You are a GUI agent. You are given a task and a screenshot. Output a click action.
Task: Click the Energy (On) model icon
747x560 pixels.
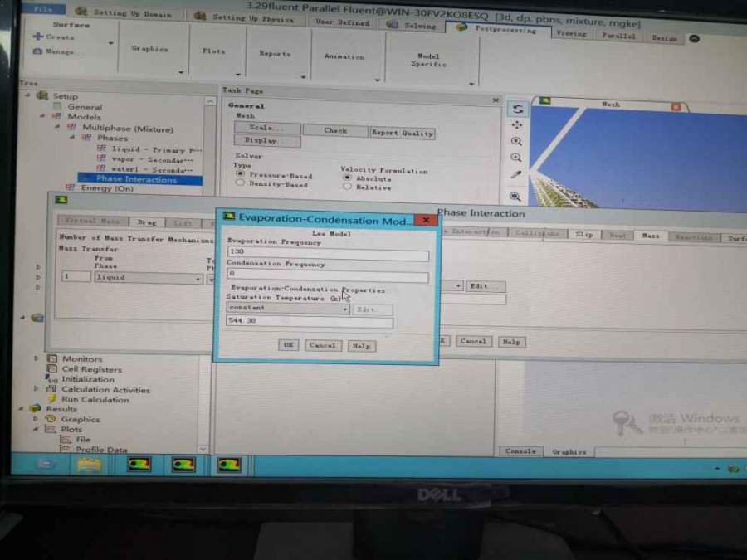pos(71,187)
